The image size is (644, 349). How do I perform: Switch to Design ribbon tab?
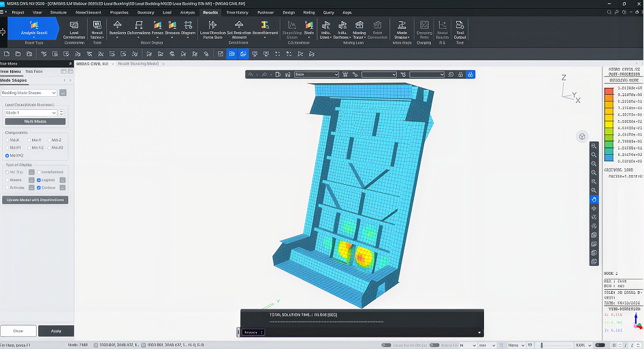coord(289,12)
